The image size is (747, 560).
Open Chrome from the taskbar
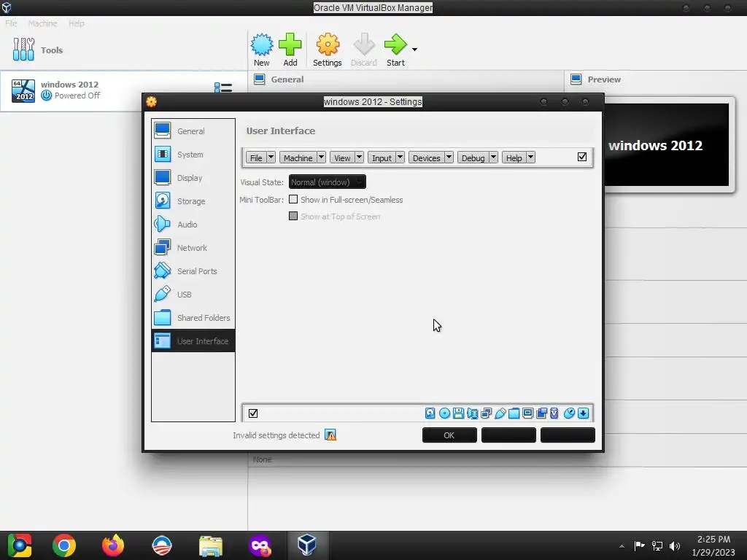(64, 545)
